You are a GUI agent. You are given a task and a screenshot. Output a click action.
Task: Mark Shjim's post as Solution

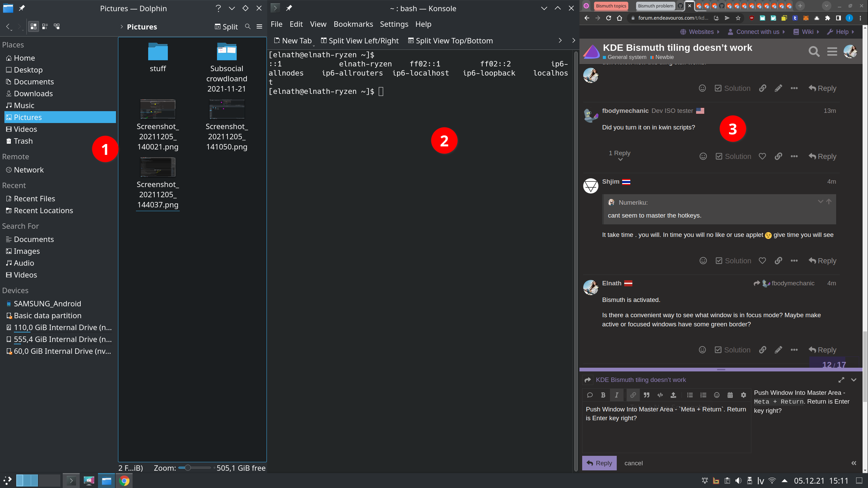click(x=733, y=261)
